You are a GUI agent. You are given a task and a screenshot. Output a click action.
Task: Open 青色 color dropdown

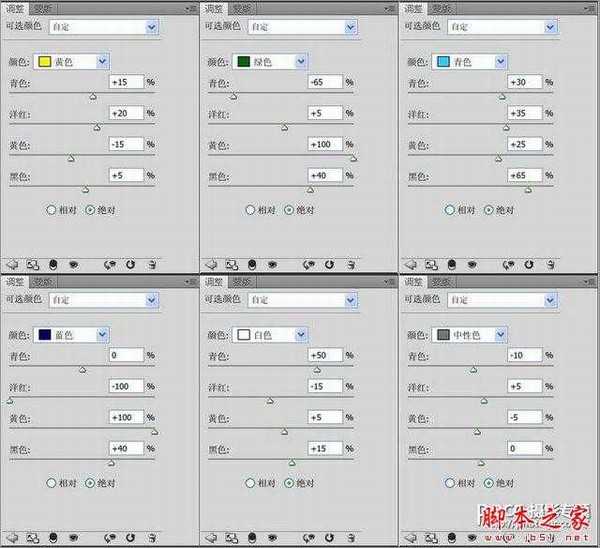470,61
